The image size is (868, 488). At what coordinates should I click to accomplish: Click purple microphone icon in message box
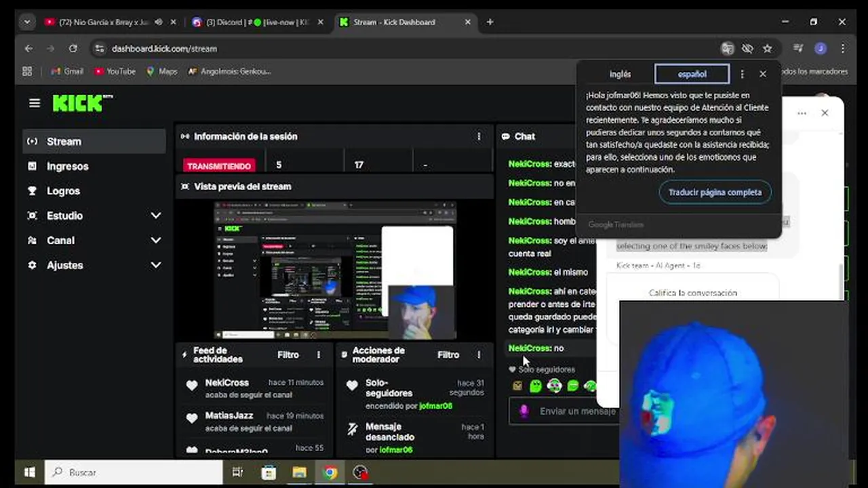pos(524,411)
